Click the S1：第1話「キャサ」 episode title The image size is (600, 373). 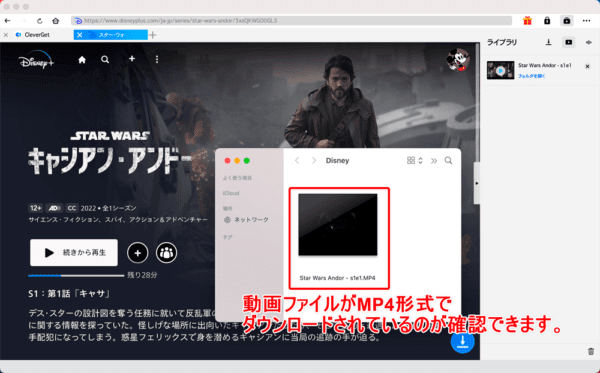[x=70, y=293]
